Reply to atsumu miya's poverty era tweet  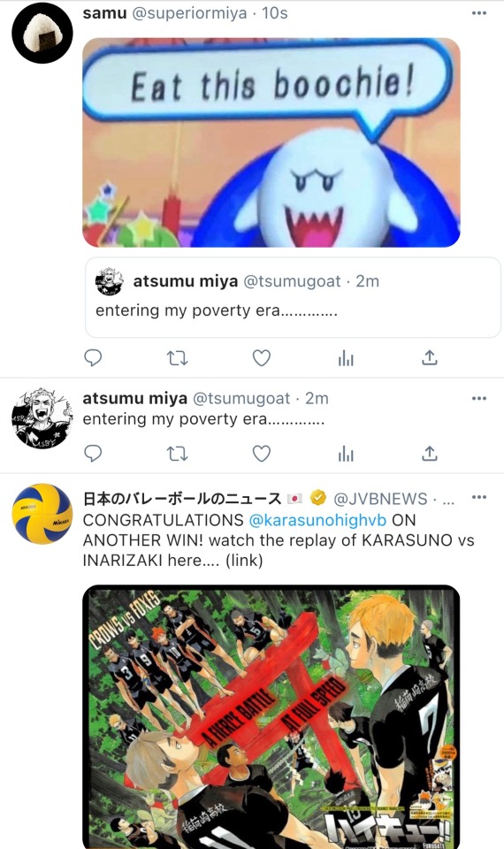(93, 454)
